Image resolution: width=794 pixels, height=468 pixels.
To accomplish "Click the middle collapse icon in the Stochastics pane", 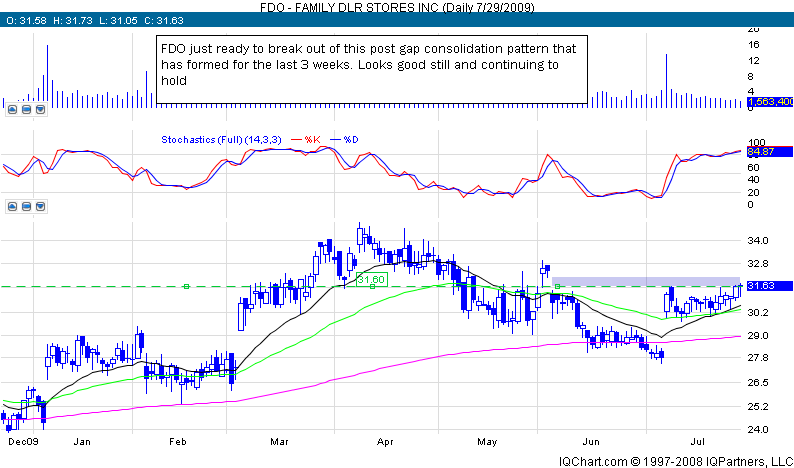I will coord(25,207).
